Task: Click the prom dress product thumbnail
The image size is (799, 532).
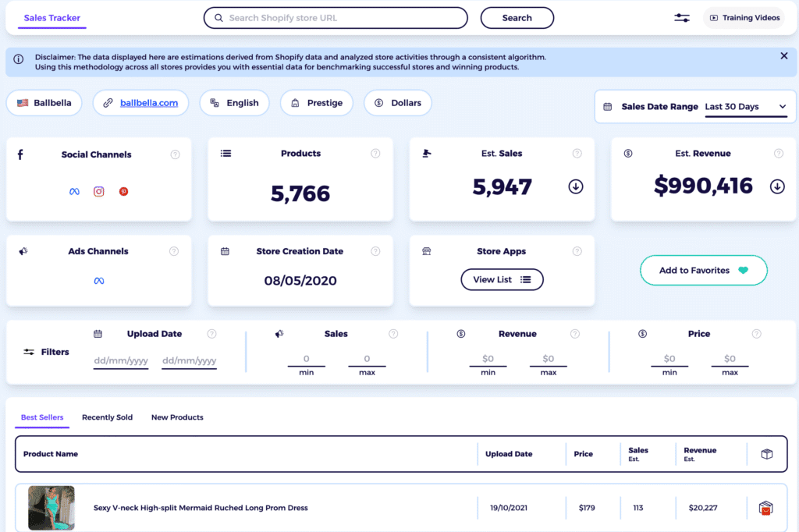Action: 51,507
